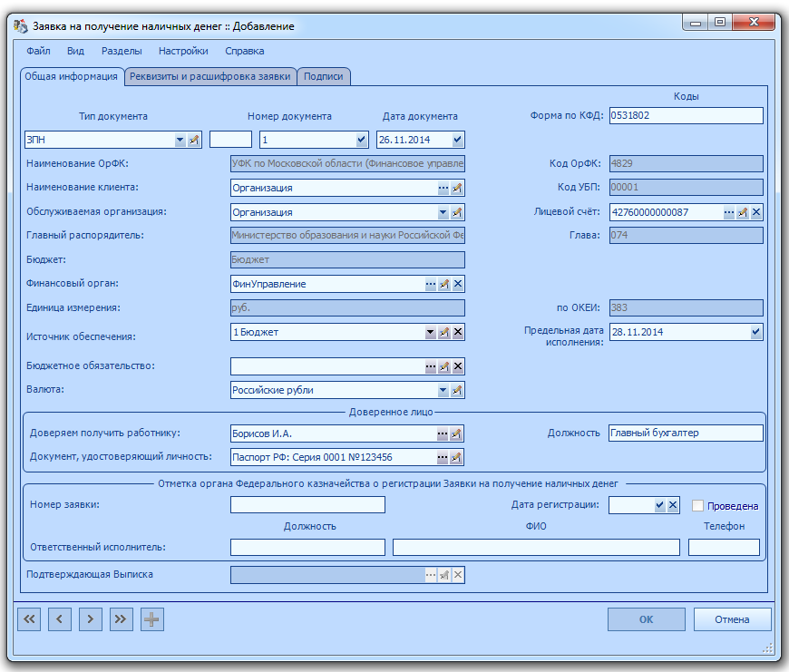Open the Номер документа dropdown
This screenshot has height=672, width=789.
(361, 140)
